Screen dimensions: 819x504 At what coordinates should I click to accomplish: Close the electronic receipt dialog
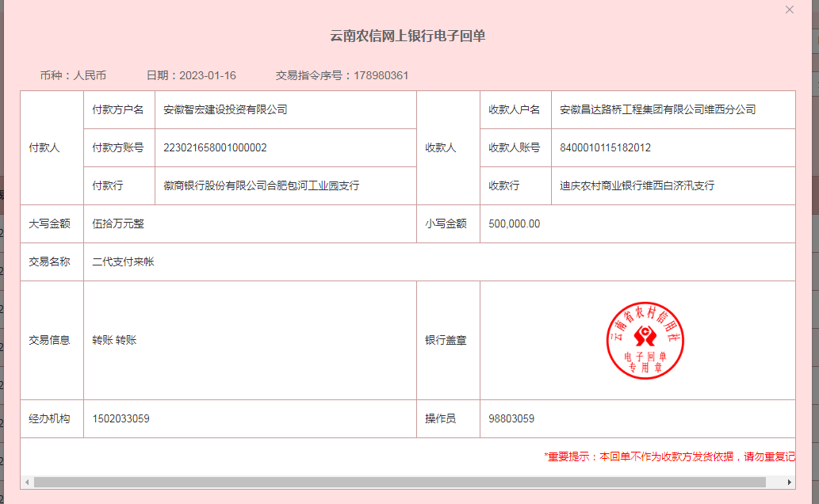coord(789,10)
